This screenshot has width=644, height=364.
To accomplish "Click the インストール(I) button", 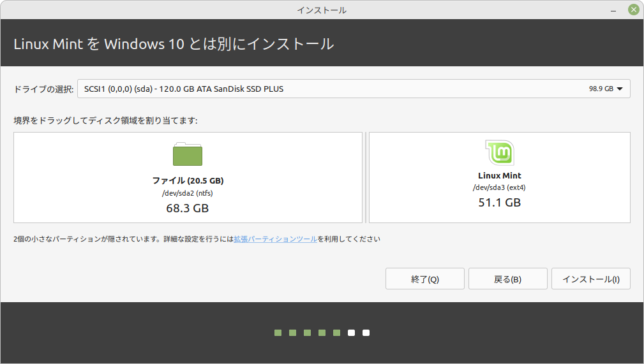I will click(590, 279).
